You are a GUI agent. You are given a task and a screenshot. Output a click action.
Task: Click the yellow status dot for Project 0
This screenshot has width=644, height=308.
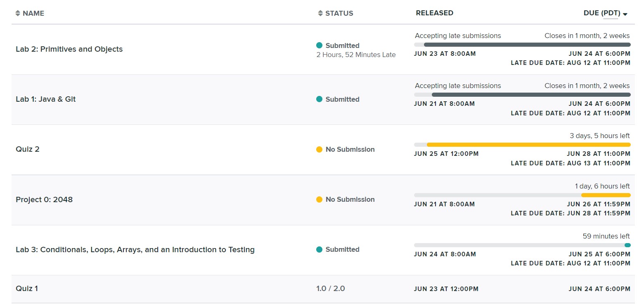[x=319, y=199]
